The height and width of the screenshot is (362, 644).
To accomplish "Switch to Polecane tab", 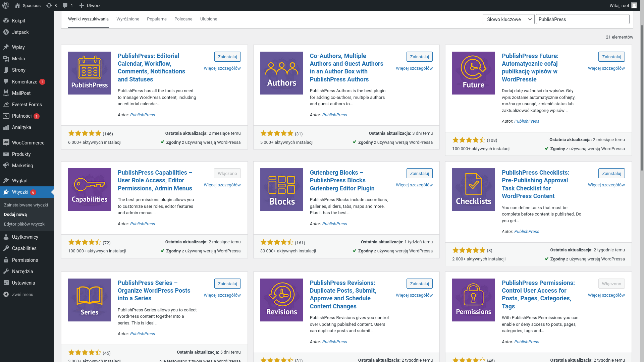I will (x=183, y=19).
